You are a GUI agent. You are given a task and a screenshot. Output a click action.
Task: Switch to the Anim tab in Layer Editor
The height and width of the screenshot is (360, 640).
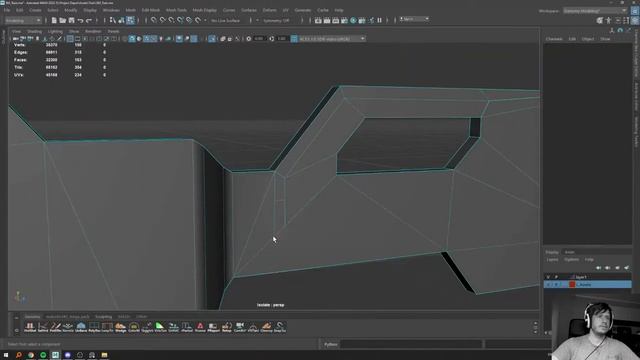click(x=569, y=252)
